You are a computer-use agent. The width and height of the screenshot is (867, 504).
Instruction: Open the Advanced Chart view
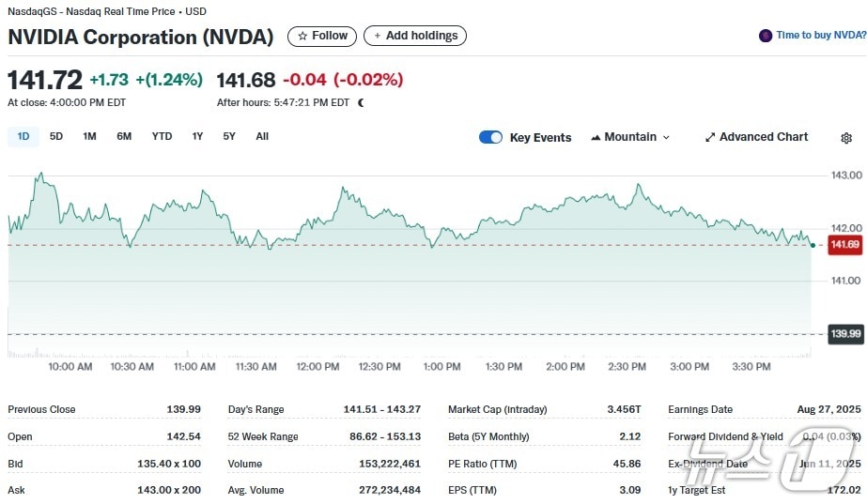[x=756, y=137]
